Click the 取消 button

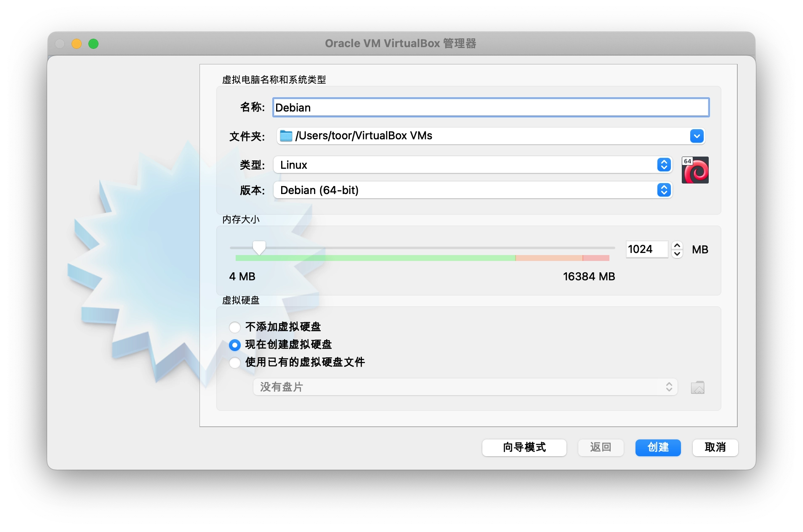[715, 447]
